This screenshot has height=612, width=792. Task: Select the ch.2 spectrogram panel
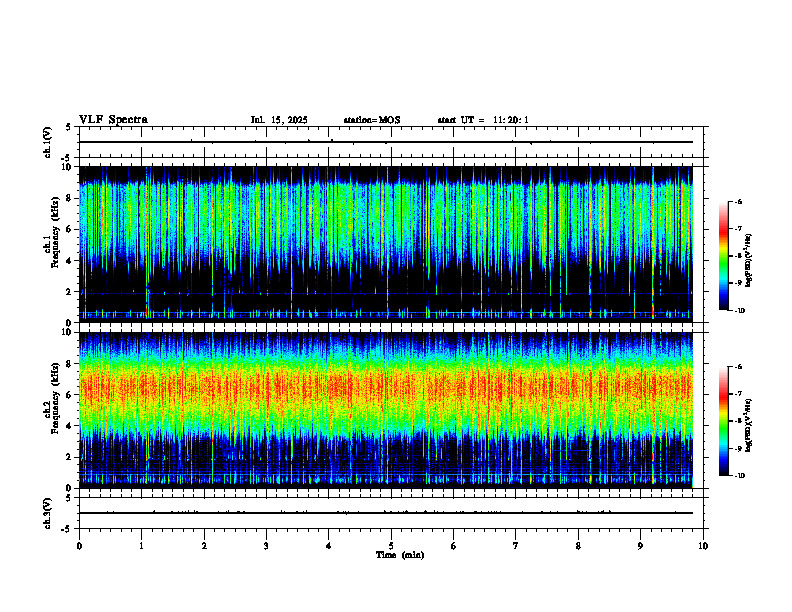point(386,410)
